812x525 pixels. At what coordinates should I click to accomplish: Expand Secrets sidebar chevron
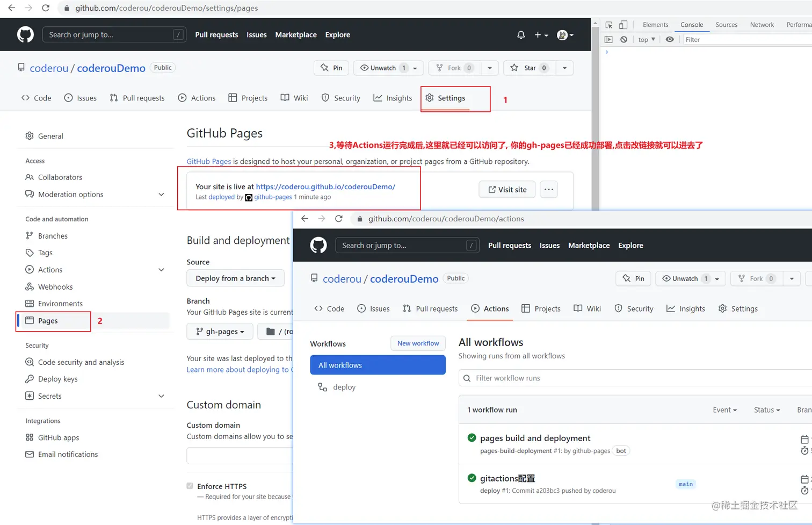click(161, 396)
